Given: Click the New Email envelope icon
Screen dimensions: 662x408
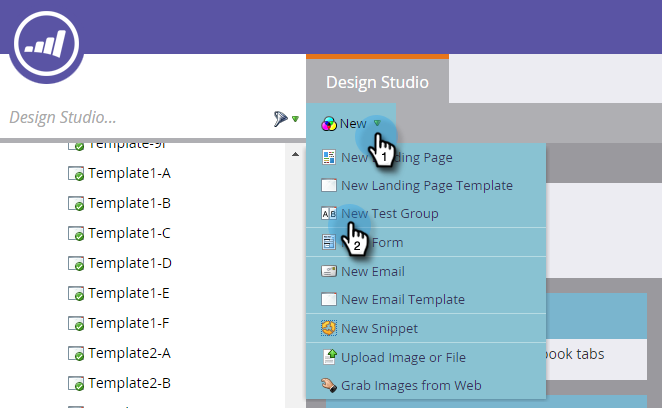Looking at the screenshot, I should click(328, 271).
